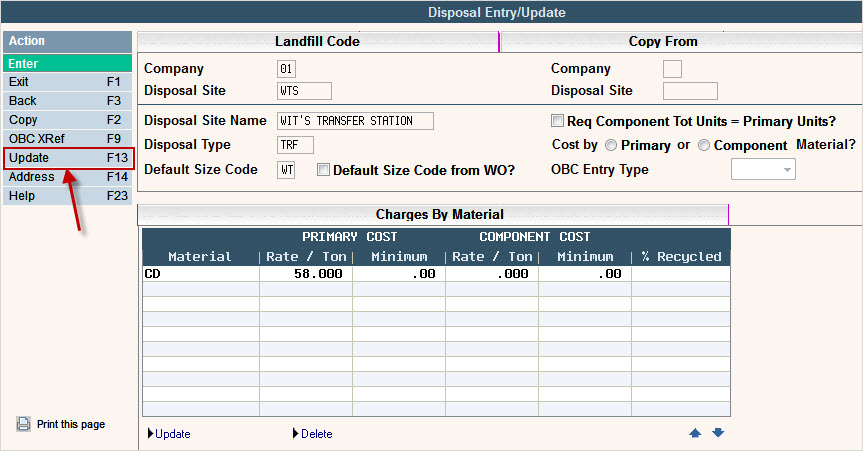Click Copy From Disposal Site field

click(690, 91)
